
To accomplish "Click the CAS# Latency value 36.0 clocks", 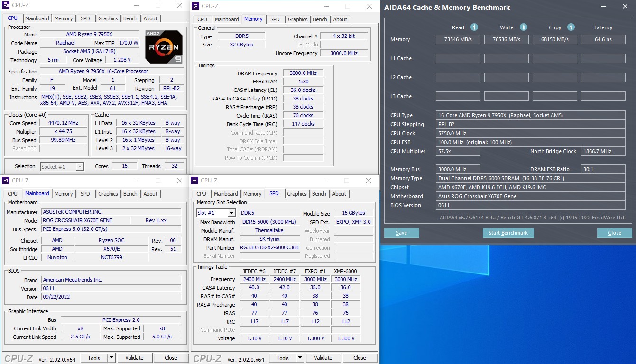I will tap(303, 90).
